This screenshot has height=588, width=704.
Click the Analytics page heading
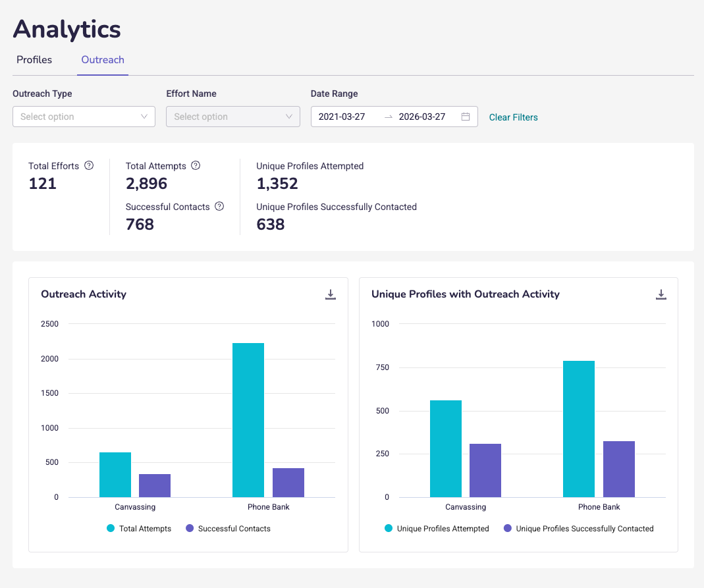(x=67, y=30)
